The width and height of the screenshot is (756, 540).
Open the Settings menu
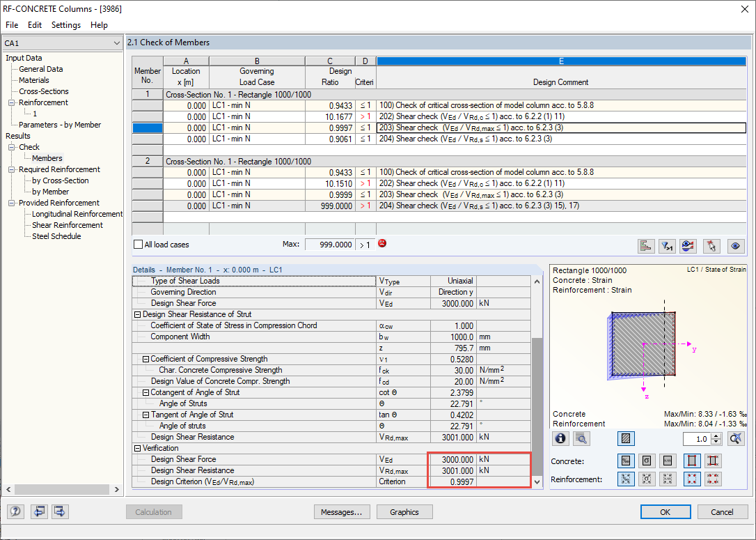pos(66,25)
